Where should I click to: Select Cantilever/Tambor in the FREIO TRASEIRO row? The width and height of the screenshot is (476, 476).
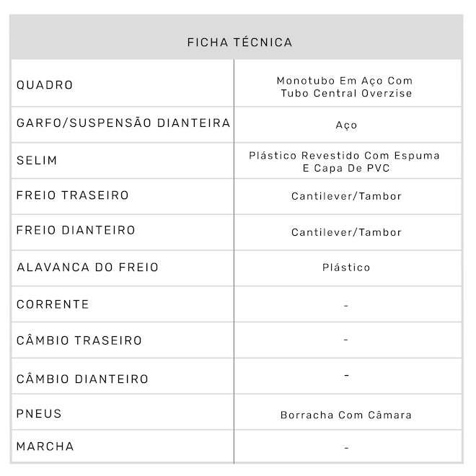point(346,196)
